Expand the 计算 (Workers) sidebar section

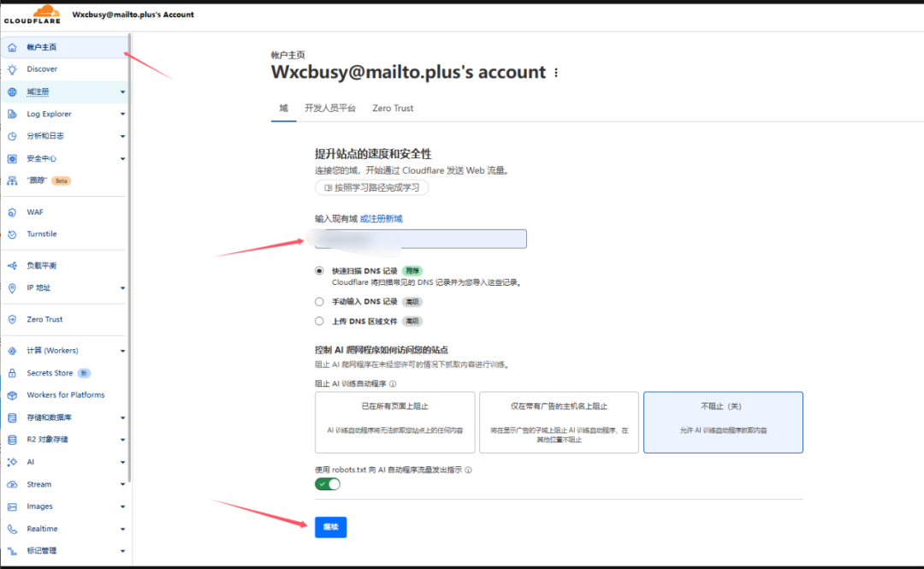pyautogui.click(x=122, y=351)
